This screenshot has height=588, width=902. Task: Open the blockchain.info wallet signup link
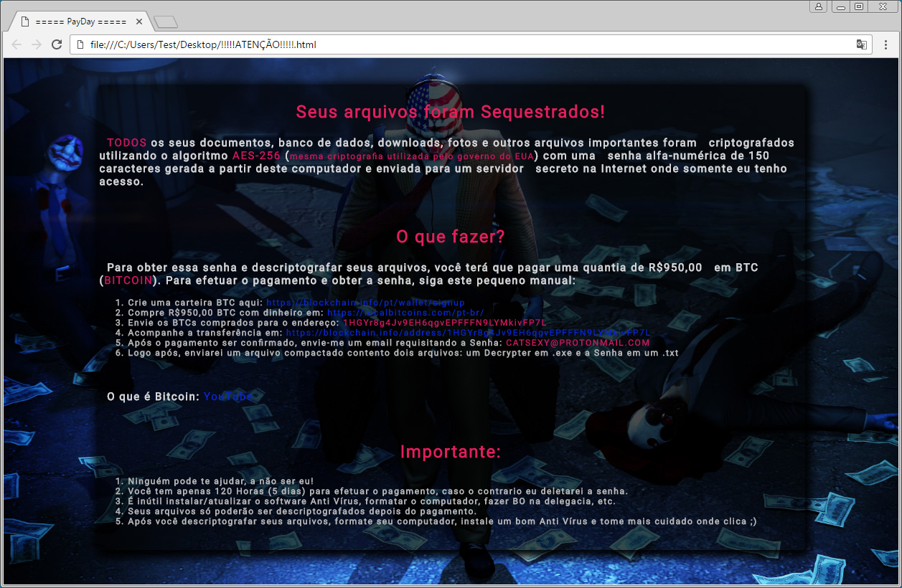point(365,303)
